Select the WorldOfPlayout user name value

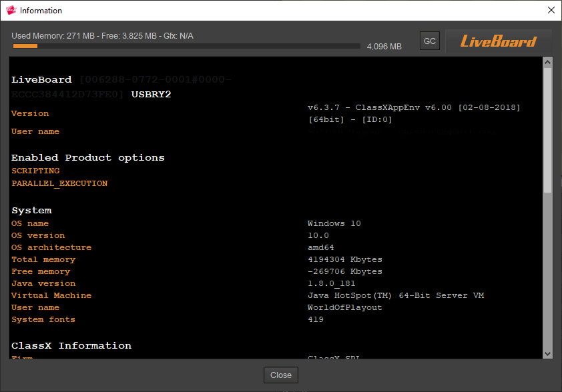pyautogui.click(x=344, y=307)
